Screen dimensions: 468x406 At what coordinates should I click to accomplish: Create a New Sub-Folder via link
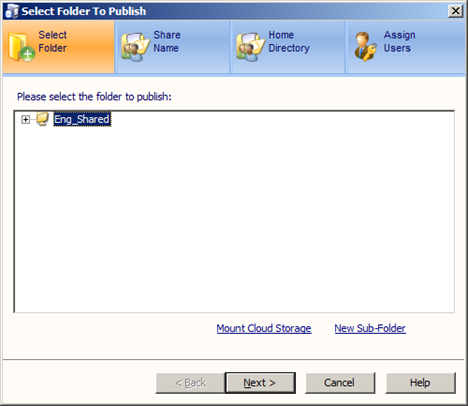coord(370,328)
